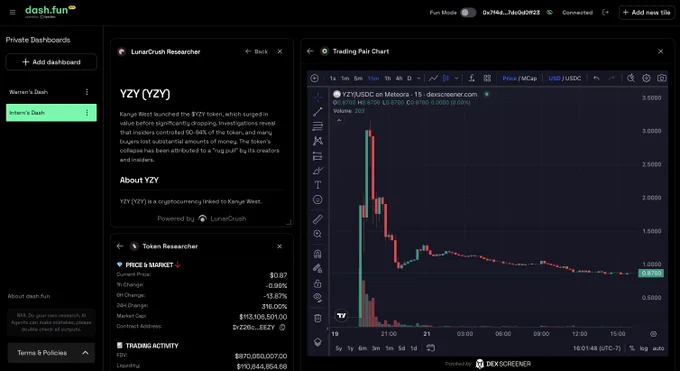
Task: Select the 1h chart interval
Action: point(388,79)
